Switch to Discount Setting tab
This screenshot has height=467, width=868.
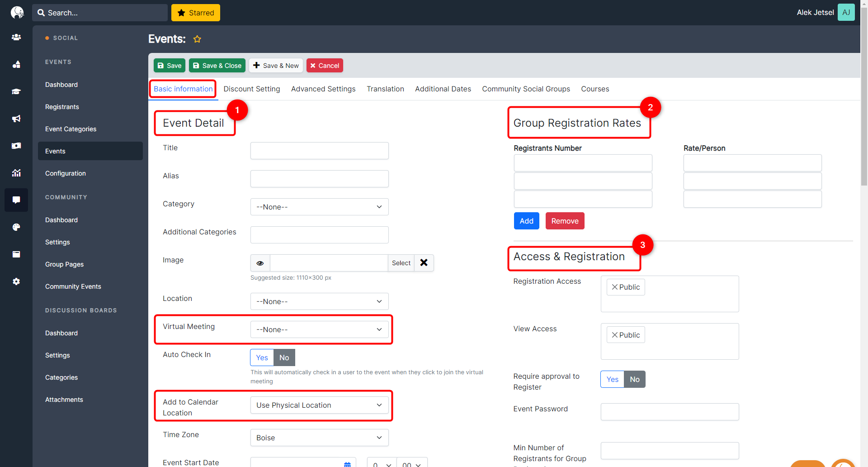[x=252, y=89]
